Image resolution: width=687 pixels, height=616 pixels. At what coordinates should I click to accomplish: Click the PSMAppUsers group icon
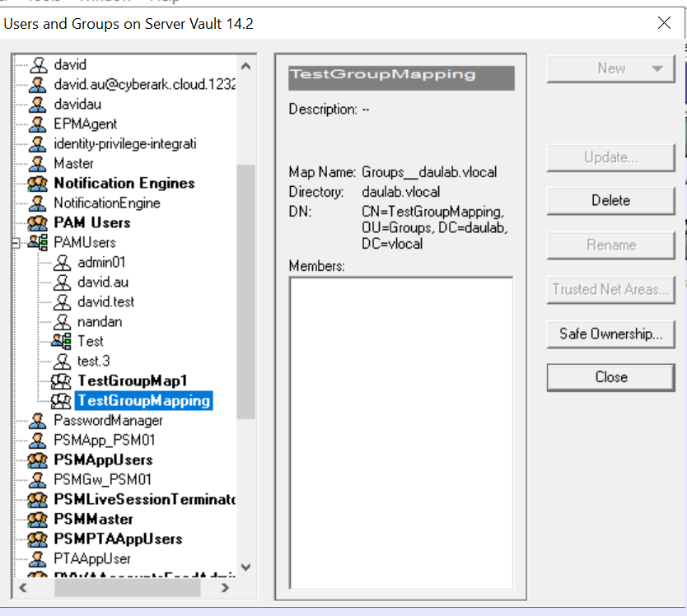click(38, 460)
